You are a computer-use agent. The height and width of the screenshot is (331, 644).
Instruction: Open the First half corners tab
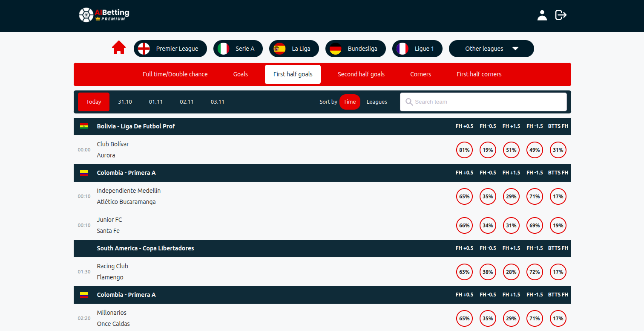[479, 74]
